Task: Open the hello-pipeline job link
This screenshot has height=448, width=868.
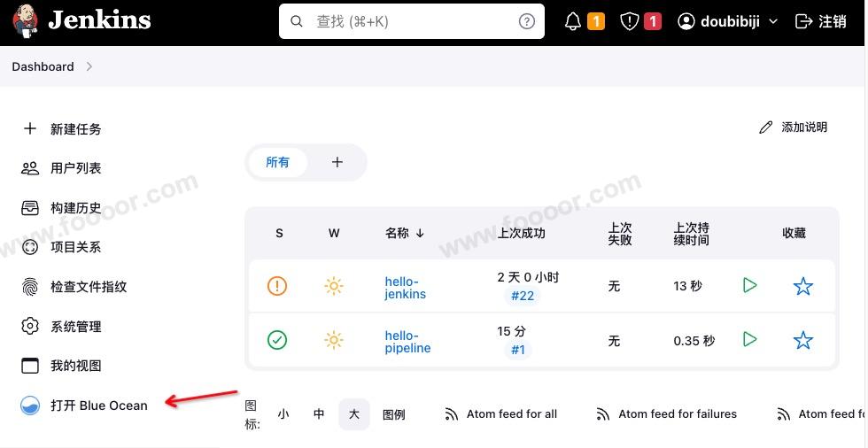Action: pos(407,342)
